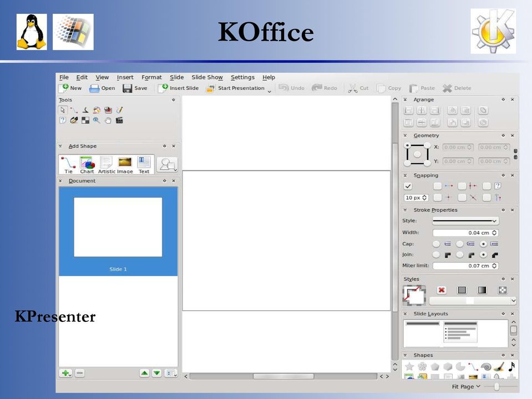Choose the checkered pattern fill style button

(x=503, y=290)
